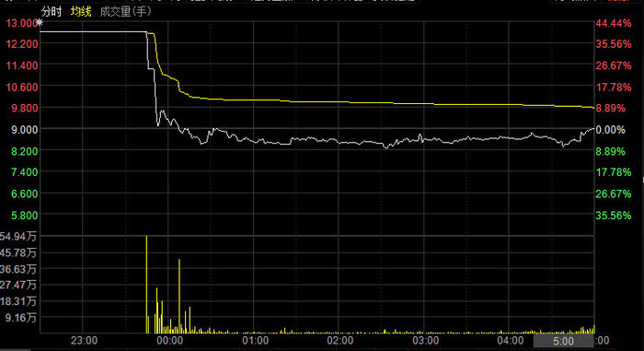The height and width of the screenshot is (351, 644).
Task: Click the 23:00 time axis label
Action: (85, 340)
